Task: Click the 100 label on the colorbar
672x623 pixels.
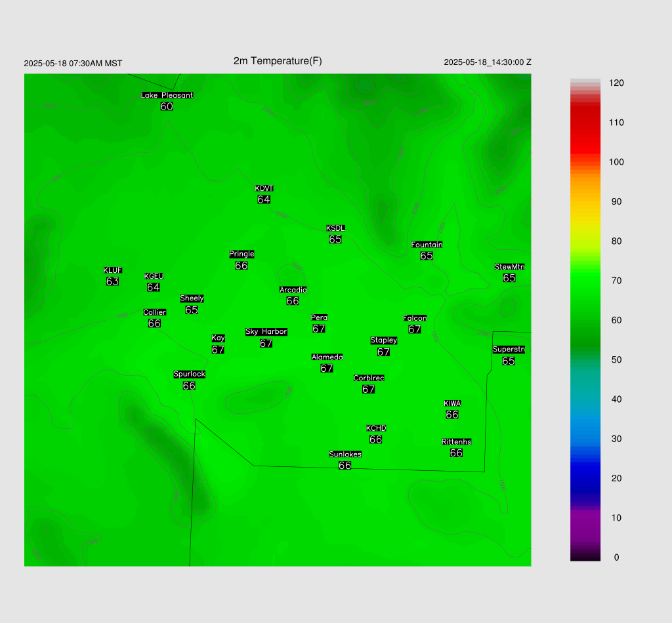Action: tap(616, 162)
